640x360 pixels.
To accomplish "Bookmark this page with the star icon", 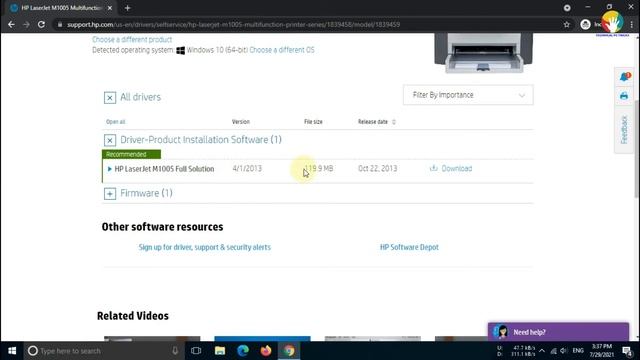I will pos(567,24).
